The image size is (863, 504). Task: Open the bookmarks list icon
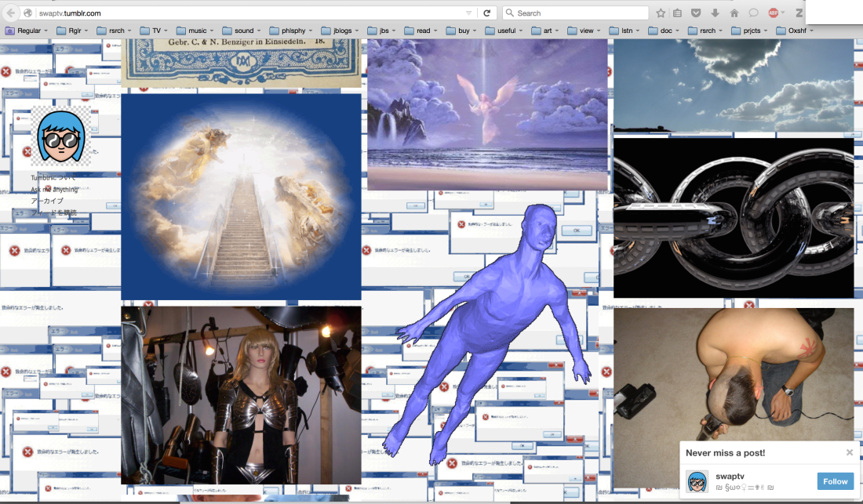coord(677,13)
